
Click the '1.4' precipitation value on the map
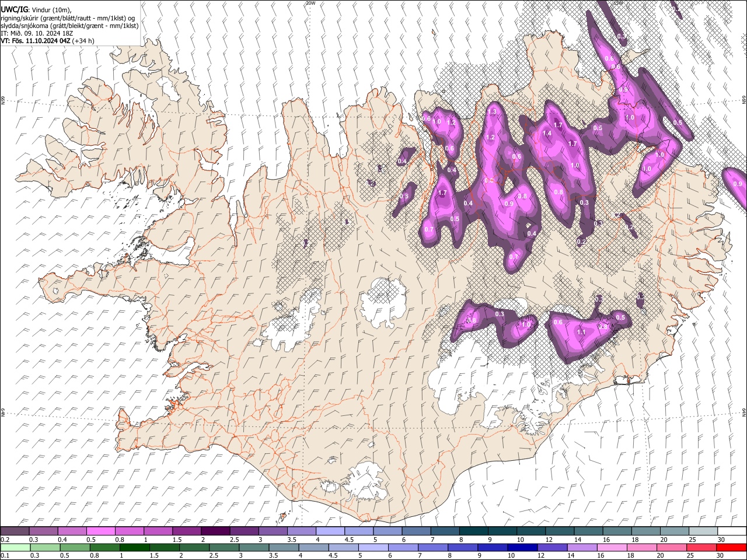pos(547,134)
